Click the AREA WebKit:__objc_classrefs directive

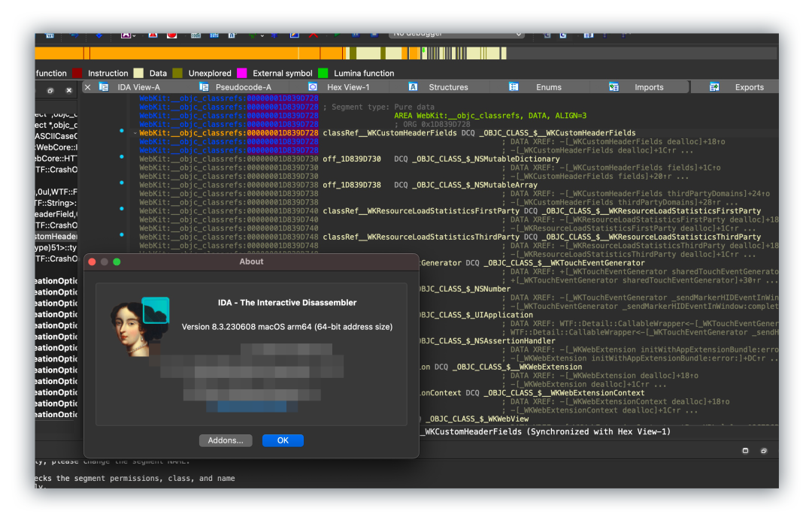click(x=490, y=116)
